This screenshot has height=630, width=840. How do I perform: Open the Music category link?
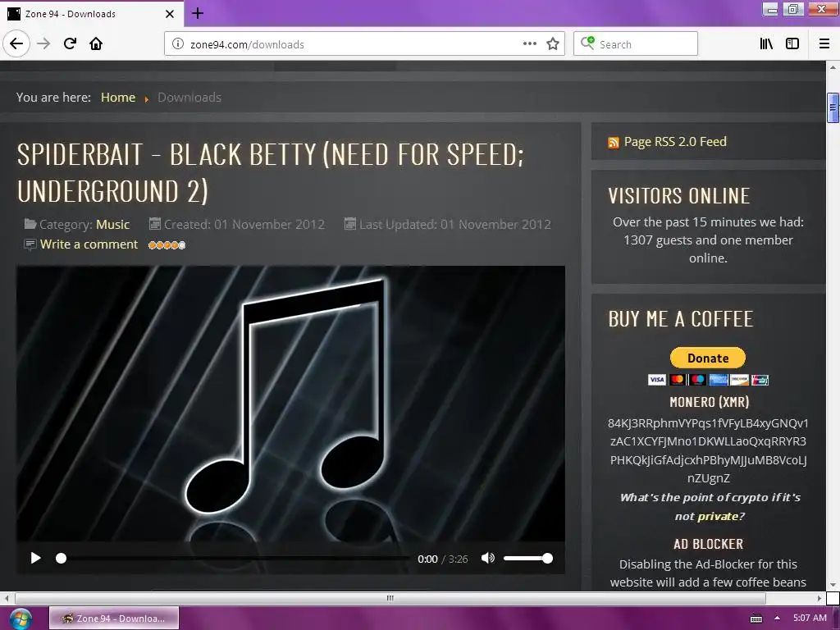click(112, 225)
